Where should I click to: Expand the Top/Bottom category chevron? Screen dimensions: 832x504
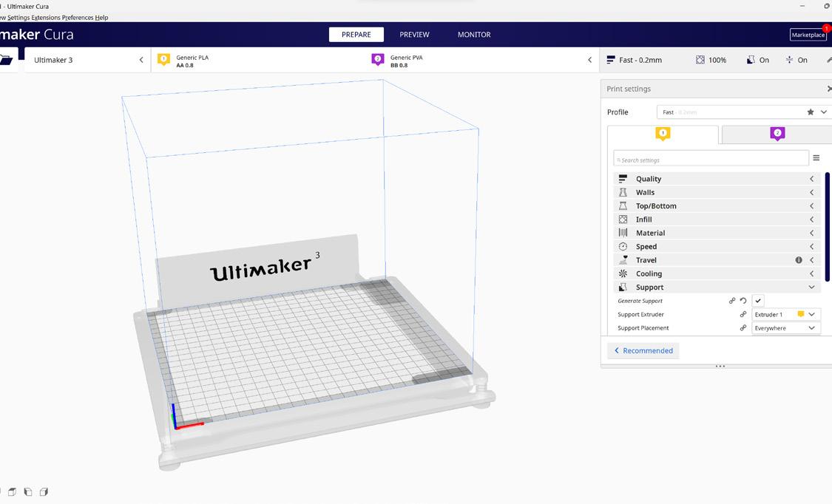click(812, 205)
